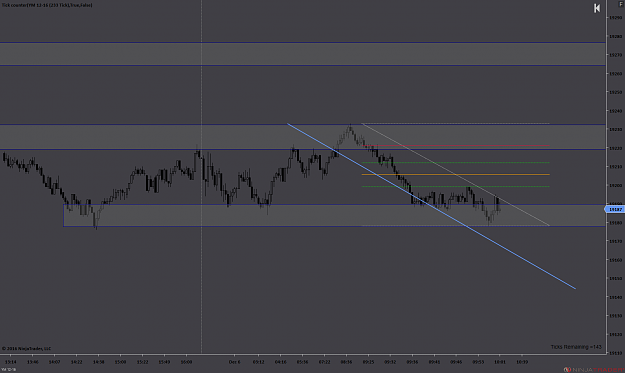Open the YM 12-16 chart tab

[x=8, y=370]
